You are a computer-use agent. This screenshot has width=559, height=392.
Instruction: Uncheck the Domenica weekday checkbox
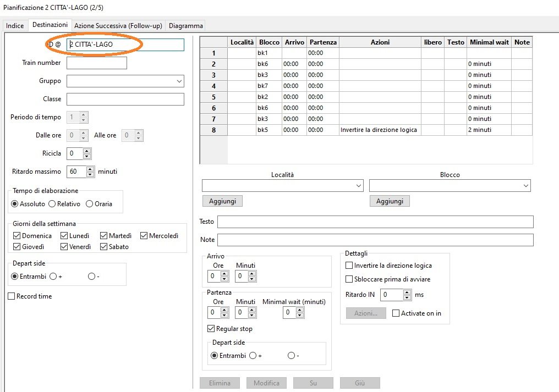coord(17,236)
